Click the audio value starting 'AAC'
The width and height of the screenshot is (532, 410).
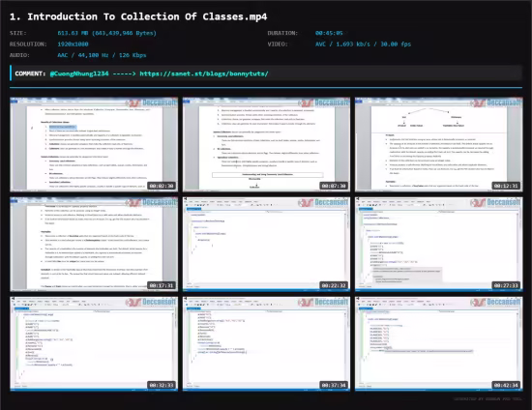[x=102, y=55]
